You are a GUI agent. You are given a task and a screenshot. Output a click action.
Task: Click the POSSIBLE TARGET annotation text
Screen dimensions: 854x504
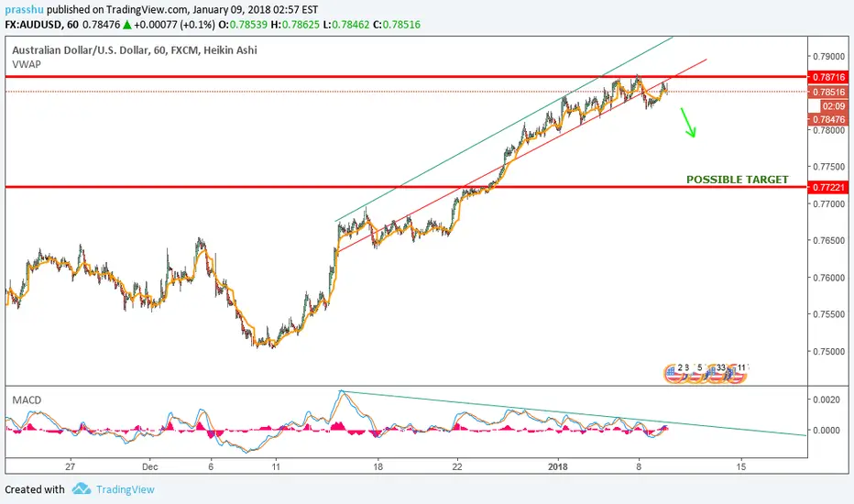pyautogui.click(x=737, y=180)
